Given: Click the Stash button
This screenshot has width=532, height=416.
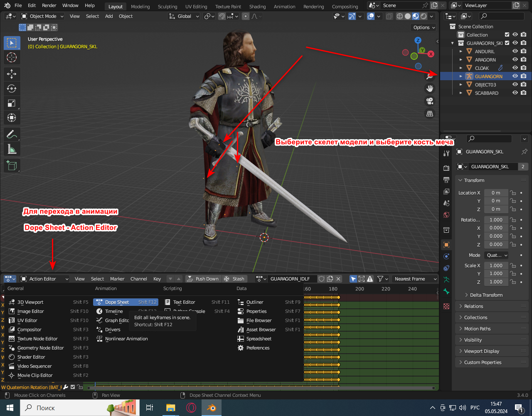Looking at the screenshot, I should coord(234,279).
